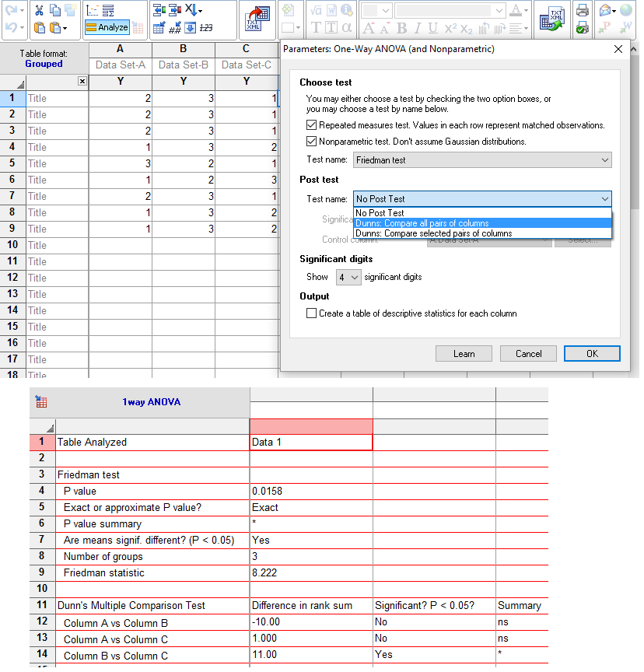Select column B header
Screen dimensions: 644x672
click(x=184, y=49)
